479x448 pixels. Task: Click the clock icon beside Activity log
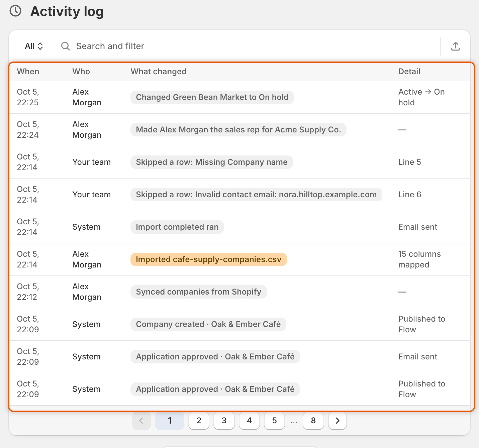pos(15,11)
